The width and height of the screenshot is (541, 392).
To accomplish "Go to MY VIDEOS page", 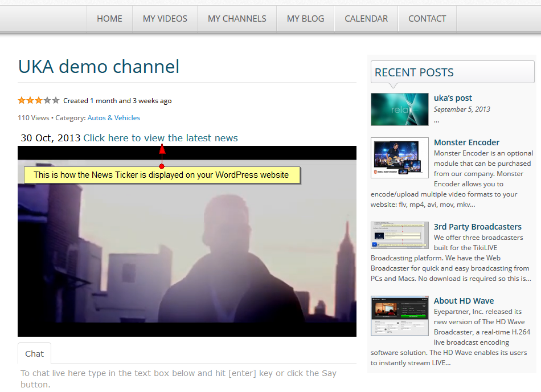I will tap(165, 19).
